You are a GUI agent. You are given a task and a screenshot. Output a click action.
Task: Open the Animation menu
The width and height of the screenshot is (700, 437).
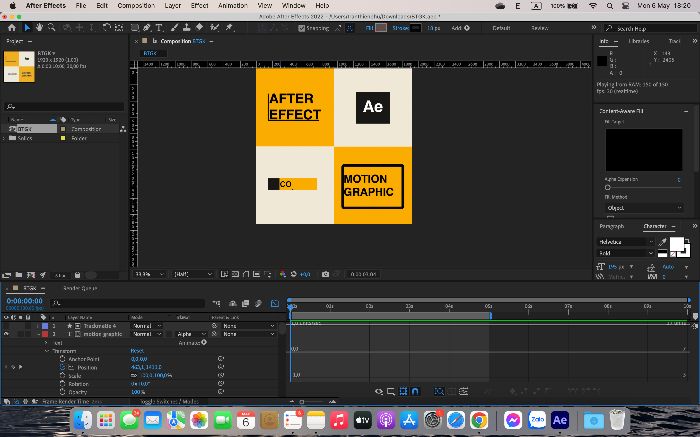[x=233, y=5]
